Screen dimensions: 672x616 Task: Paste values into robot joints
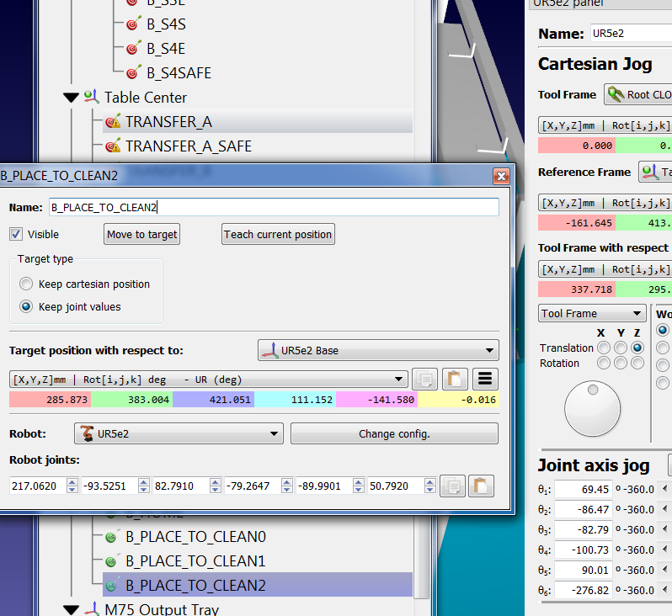point(481,486)
